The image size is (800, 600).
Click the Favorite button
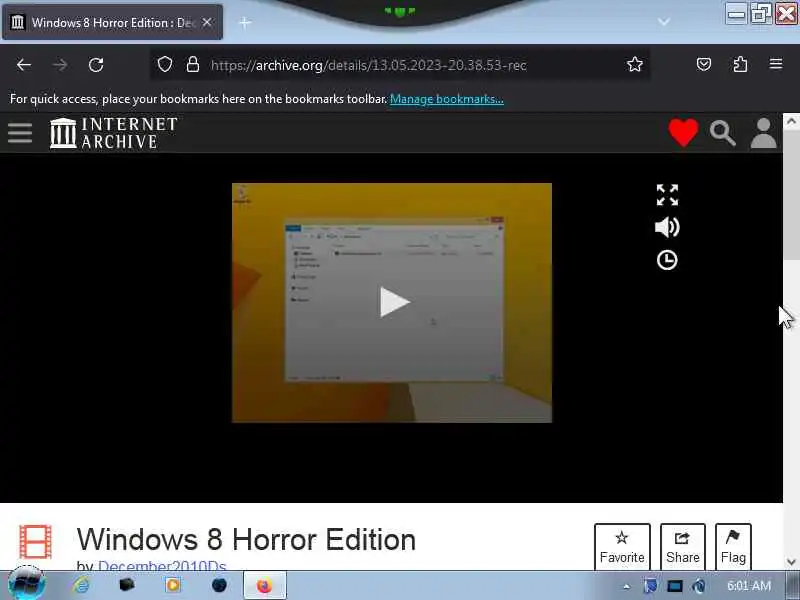(x=622, y=546)
